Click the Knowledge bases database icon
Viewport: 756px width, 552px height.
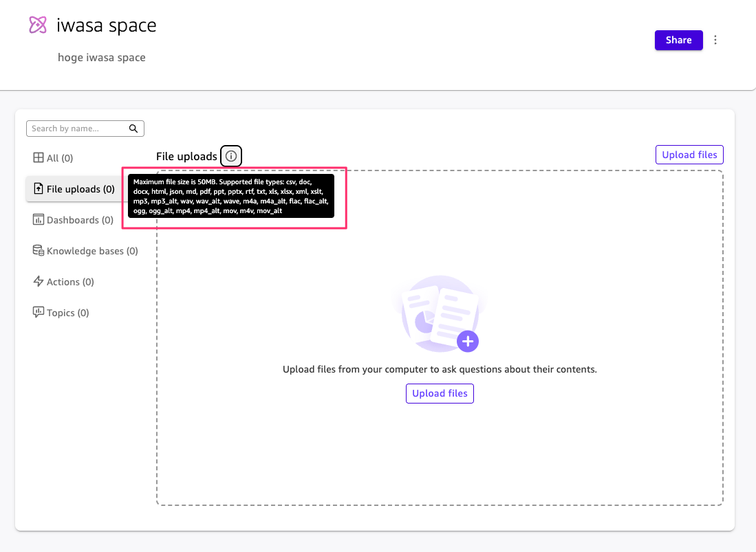(x=39, y=251)
